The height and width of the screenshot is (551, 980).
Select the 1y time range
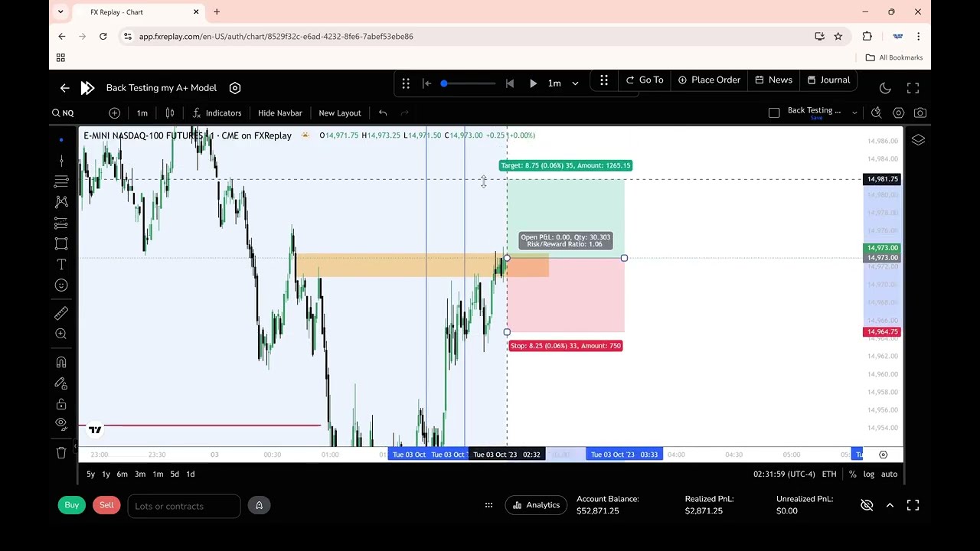point(106,474)
